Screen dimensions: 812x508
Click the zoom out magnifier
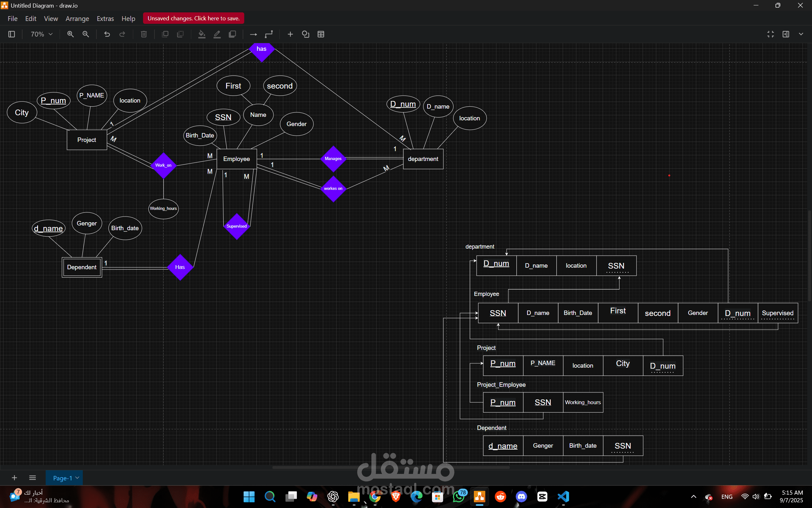pos(86,34)
